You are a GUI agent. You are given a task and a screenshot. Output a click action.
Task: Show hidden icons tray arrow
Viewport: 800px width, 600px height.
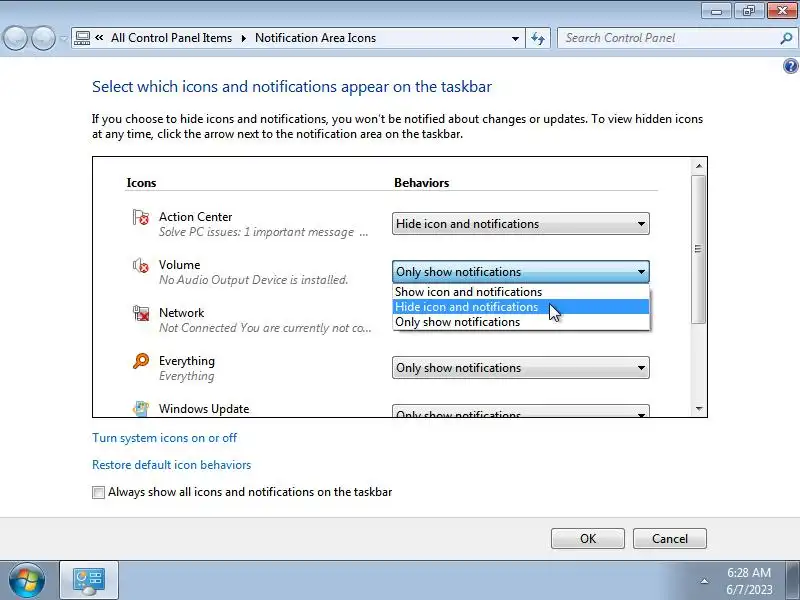[704, 581]
